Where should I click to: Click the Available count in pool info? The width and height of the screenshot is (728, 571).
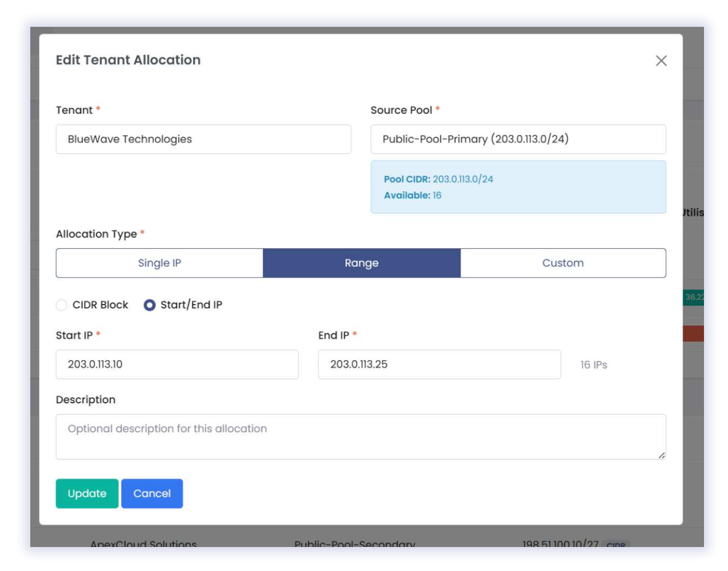(437, 195)
